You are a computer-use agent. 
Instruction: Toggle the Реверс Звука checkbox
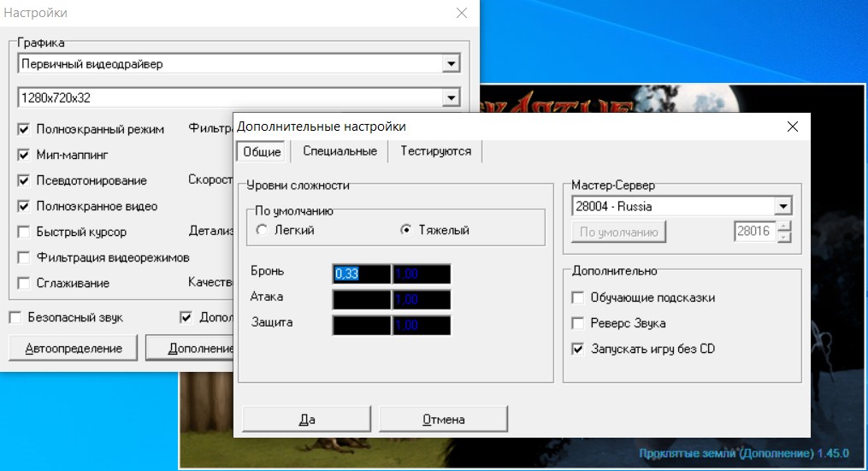[577, 323]
